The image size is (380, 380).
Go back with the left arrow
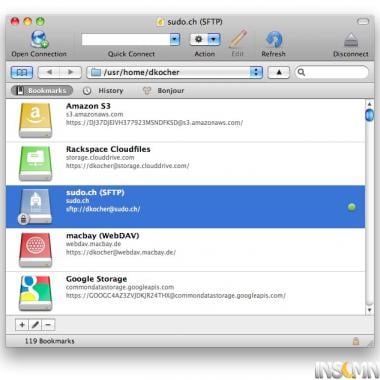(x=49, y=72)
